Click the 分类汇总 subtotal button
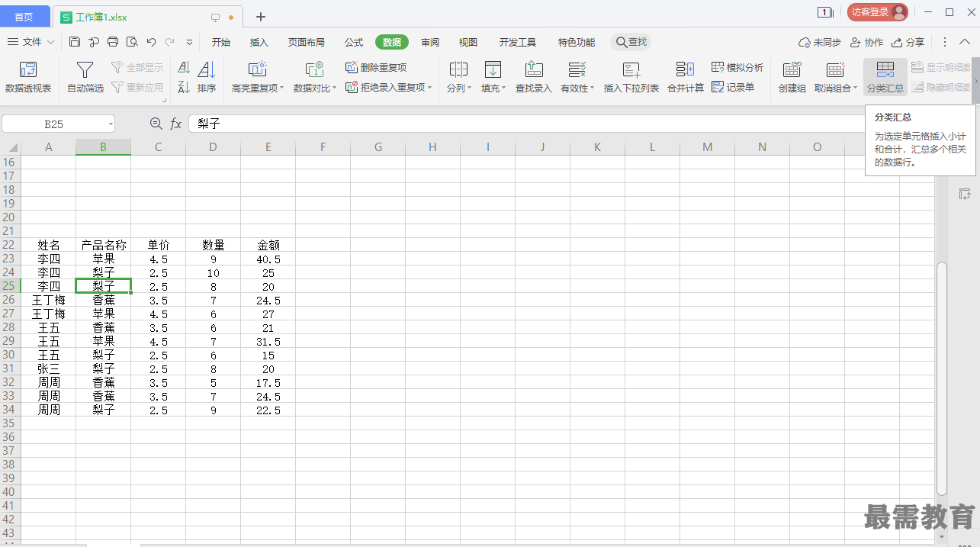 (x=885, y=78)
